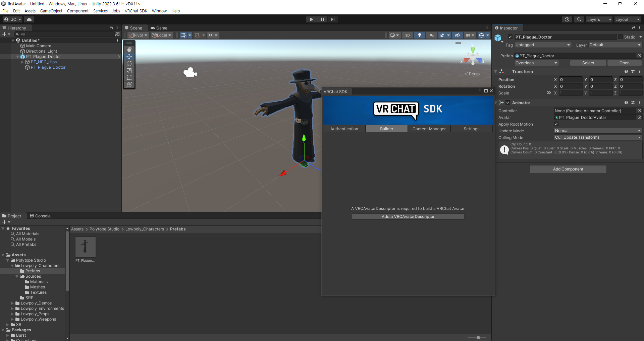This screenshot has height=341, width=644.
Task: Click prefab Open button
Action: tap(624, 63)
